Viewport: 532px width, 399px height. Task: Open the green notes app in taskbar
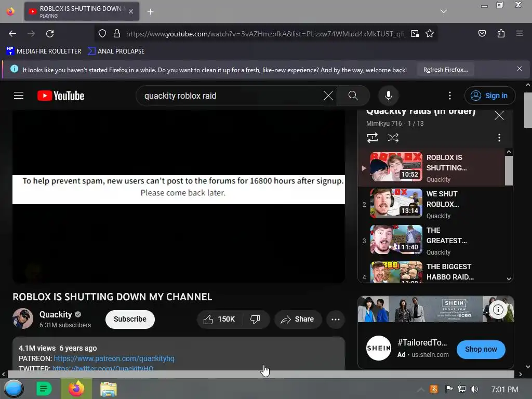pos(44,389)
